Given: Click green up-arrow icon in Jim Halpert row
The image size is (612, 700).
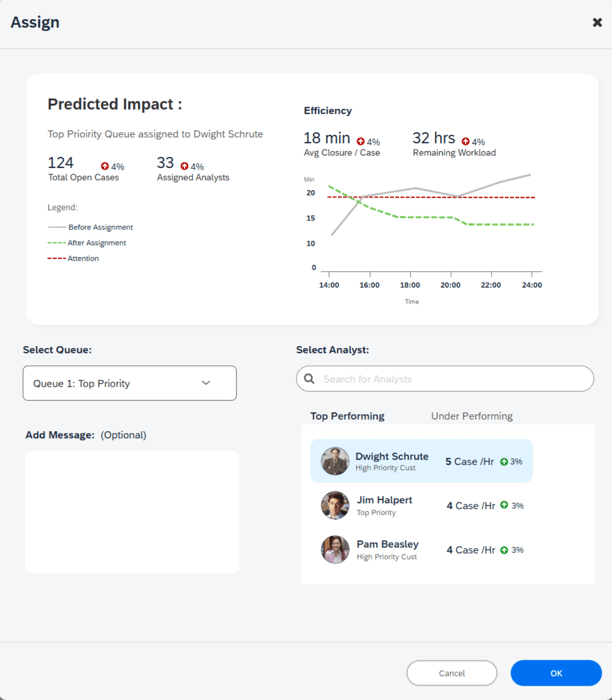Looking at the screenshot, I should (x=504, y=505).
